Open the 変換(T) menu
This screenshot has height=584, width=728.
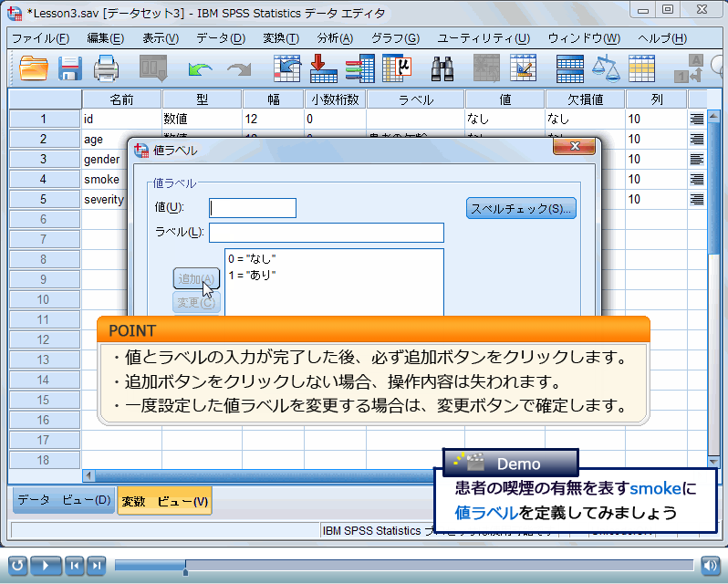(x=281, y=38)
